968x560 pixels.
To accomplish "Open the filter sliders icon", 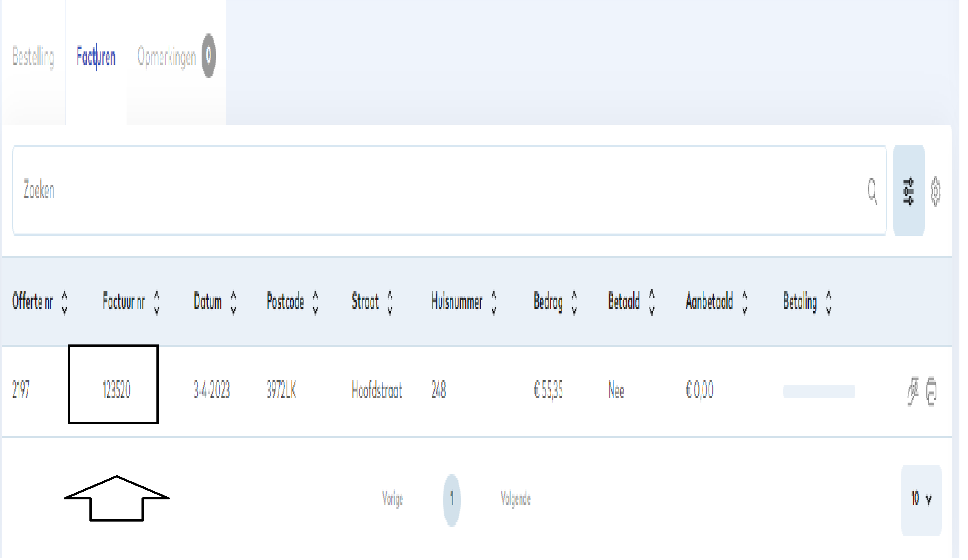I will (908, 191).
